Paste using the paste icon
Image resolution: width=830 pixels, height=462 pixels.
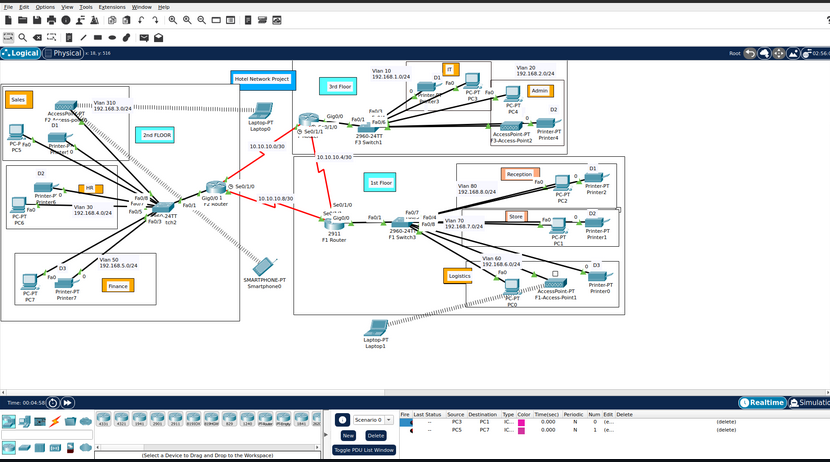tap(127, 20)
